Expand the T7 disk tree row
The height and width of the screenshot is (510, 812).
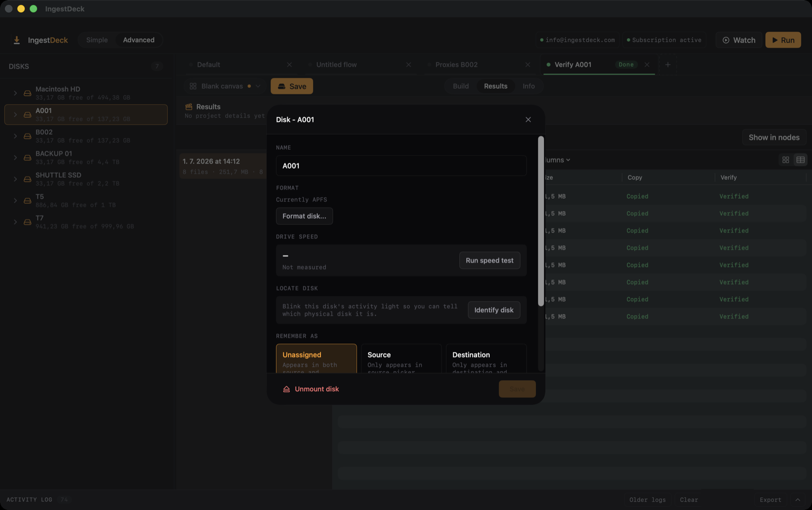(15, 222)
